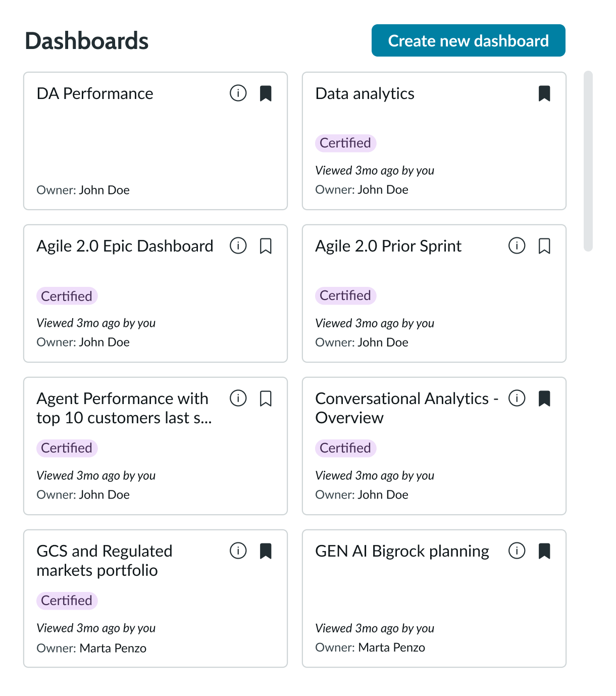
Task: Click the info icon on Agile 2.0 Epic Dashboard
Action: click(x=238, y=246)
